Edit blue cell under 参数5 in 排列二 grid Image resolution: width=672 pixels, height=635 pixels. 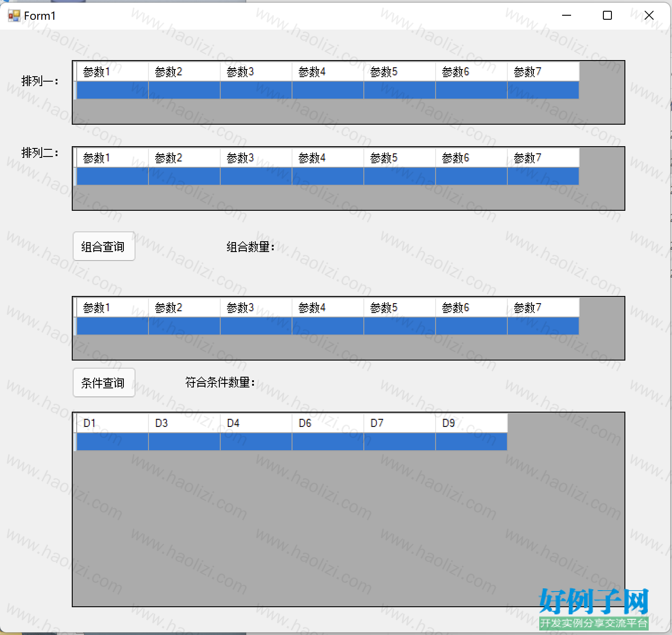(400, 176)
